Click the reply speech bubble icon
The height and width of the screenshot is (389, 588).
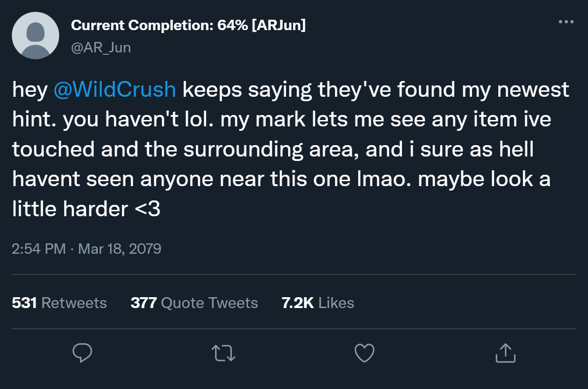82,352
